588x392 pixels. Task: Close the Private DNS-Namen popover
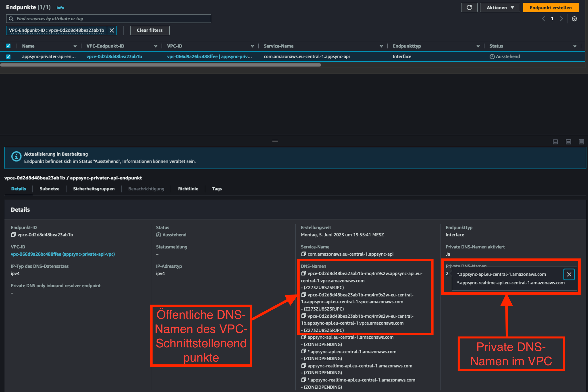(x=569, y=274)
